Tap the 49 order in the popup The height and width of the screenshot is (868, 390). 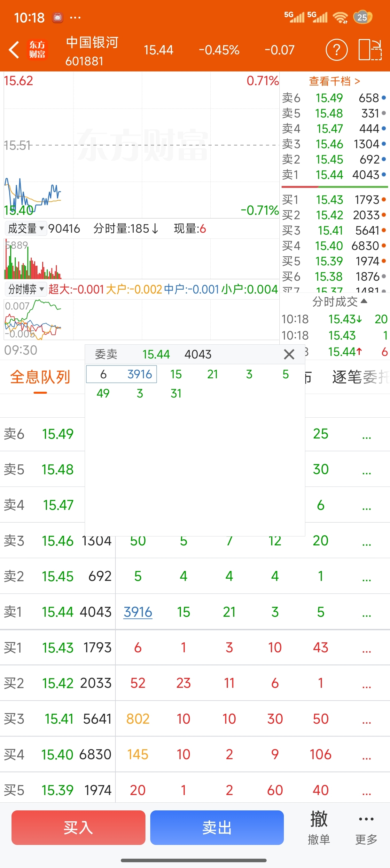pyautogui.click(x=103, y=393)
